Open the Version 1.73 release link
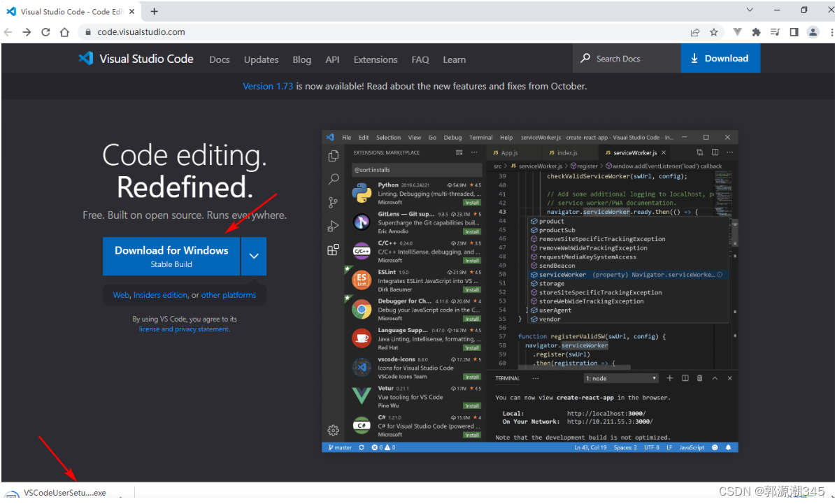 [x=268, y=86]
